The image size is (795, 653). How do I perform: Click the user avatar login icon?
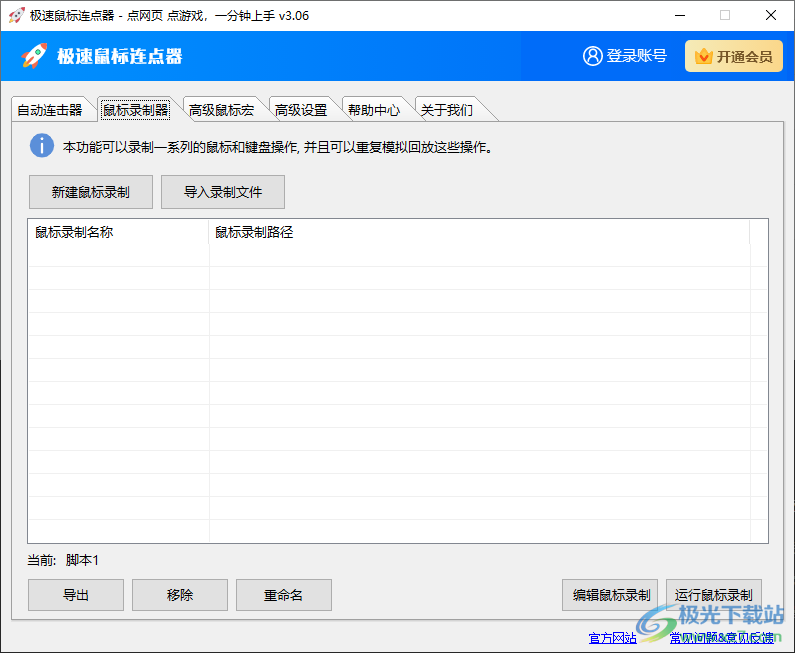click(593, 56)
